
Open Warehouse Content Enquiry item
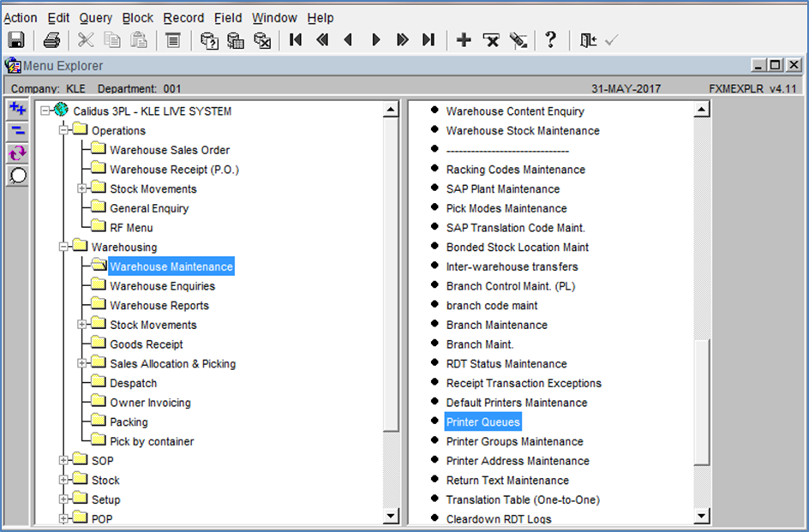coord(515,111)
